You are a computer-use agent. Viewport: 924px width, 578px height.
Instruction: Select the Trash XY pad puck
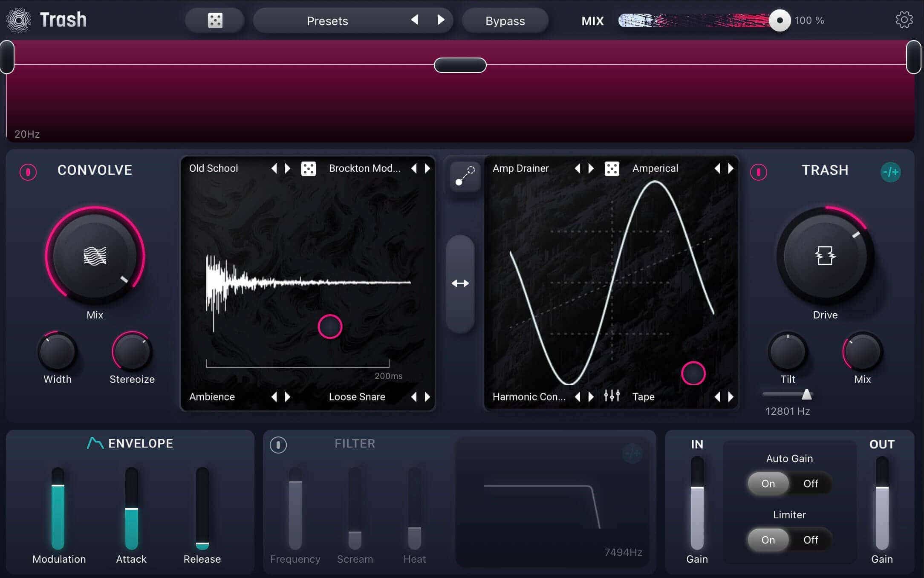[693, 373]
